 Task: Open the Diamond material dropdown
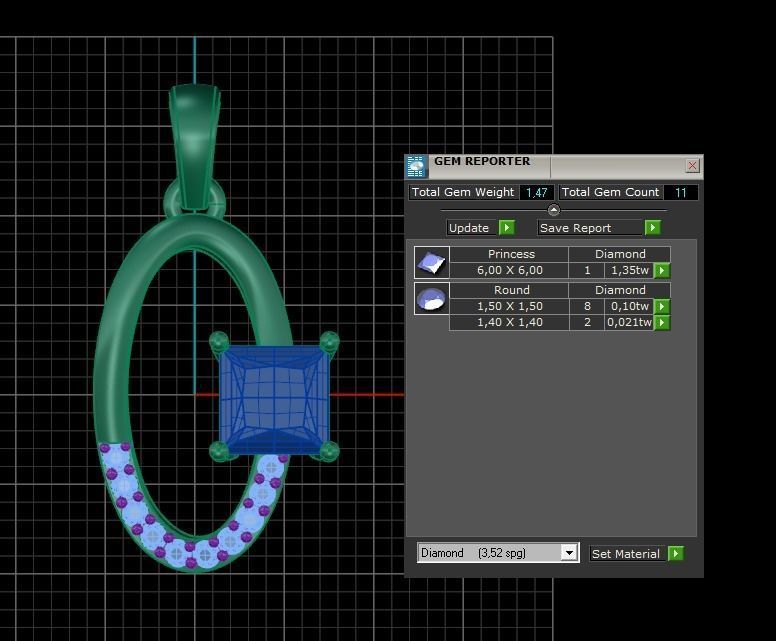pos(569,552)
